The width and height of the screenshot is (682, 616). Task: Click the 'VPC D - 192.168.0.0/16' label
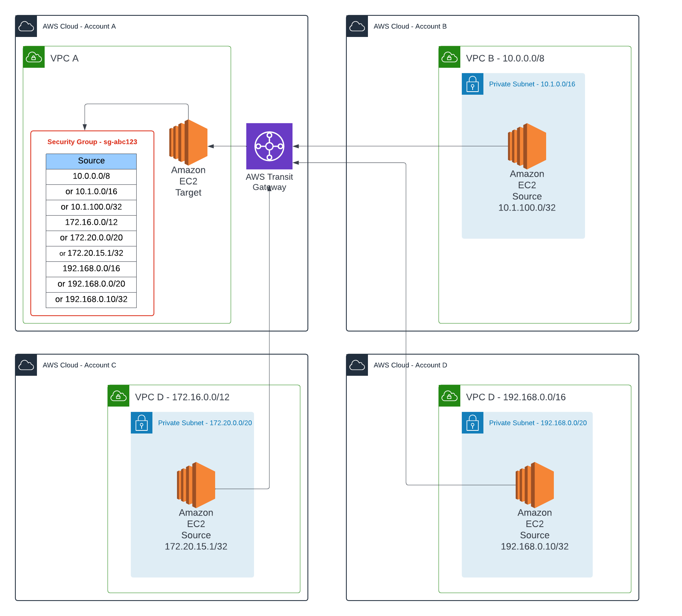(x=516, y=397)
